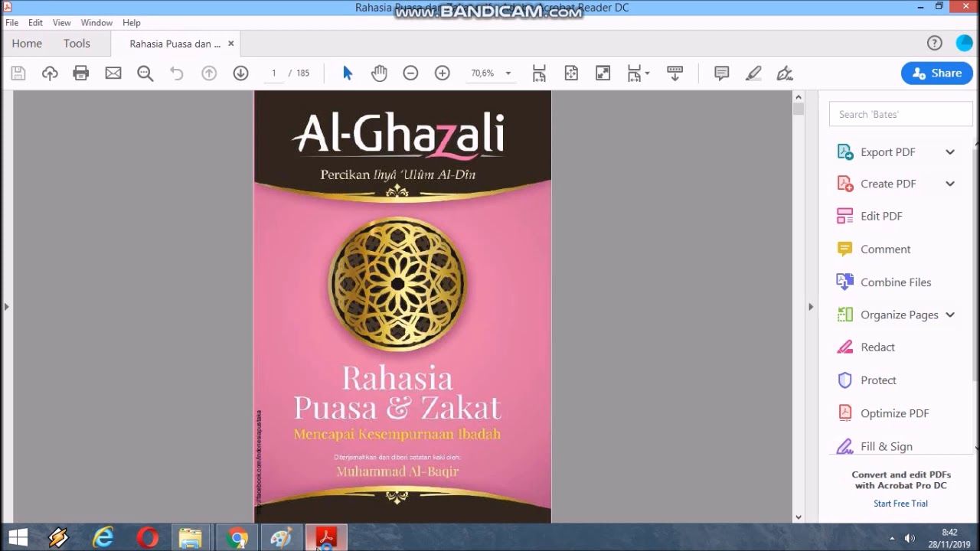Viewport: 980px width, 551px height.
Task: Switch to the Tools tab
Action: tap(77, 44)
